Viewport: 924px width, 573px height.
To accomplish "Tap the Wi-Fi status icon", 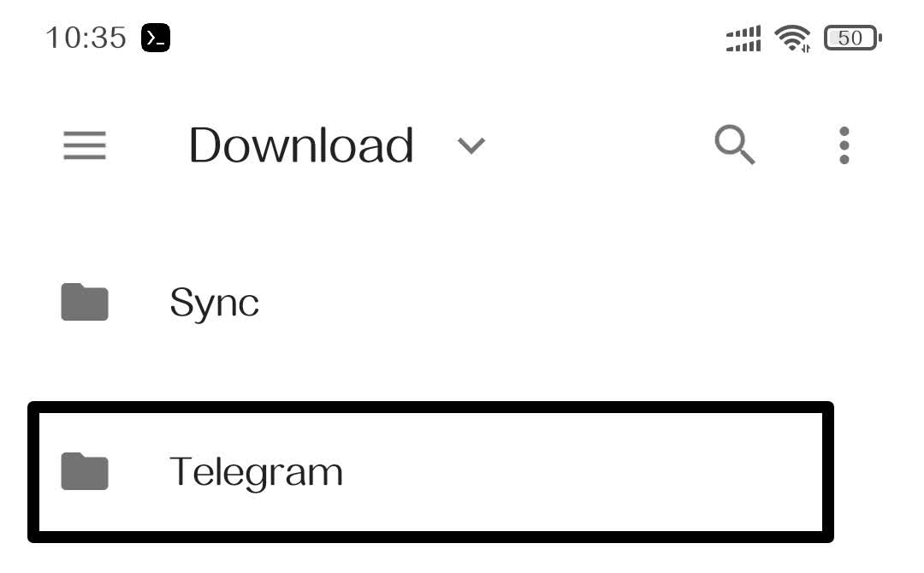I will point(792,38).
